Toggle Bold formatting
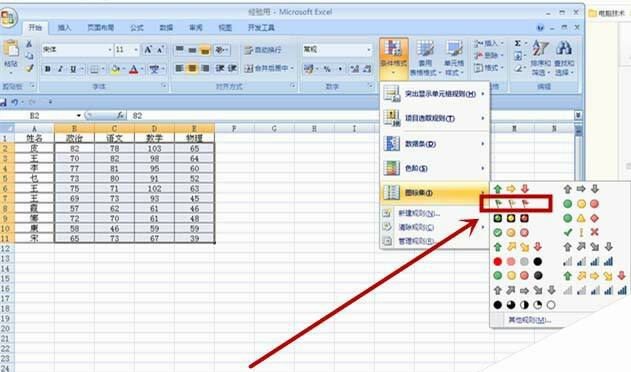The image size is (631, 372). pyautogui.click(x=47, y=69)
